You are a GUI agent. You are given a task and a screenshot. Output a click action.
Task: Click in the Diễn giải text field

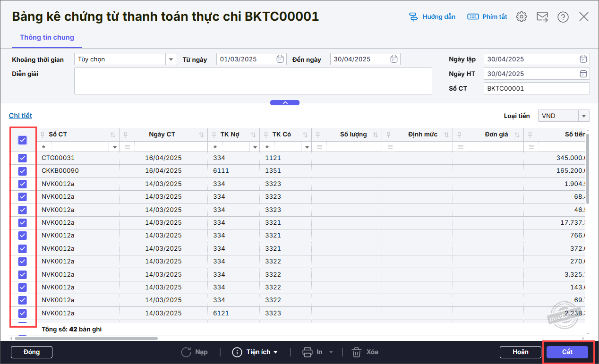[x=253, y=81]
